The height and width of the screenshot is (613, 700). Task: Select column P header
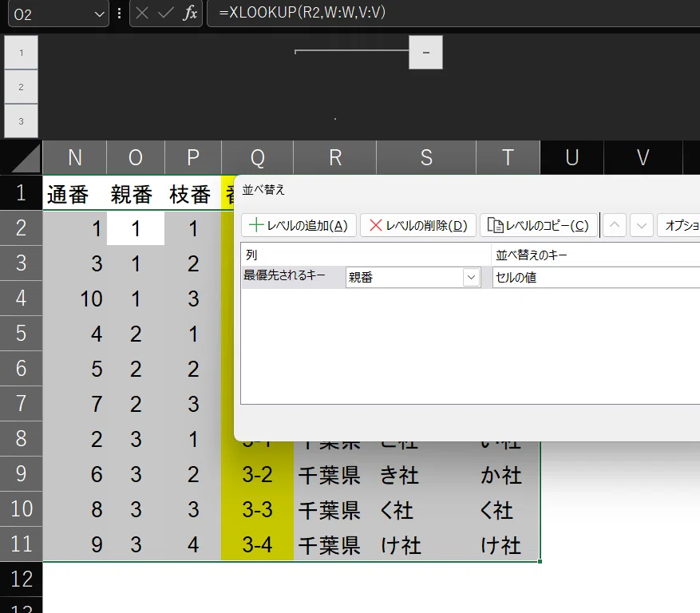pyautogui.click(x=193, y=157)
